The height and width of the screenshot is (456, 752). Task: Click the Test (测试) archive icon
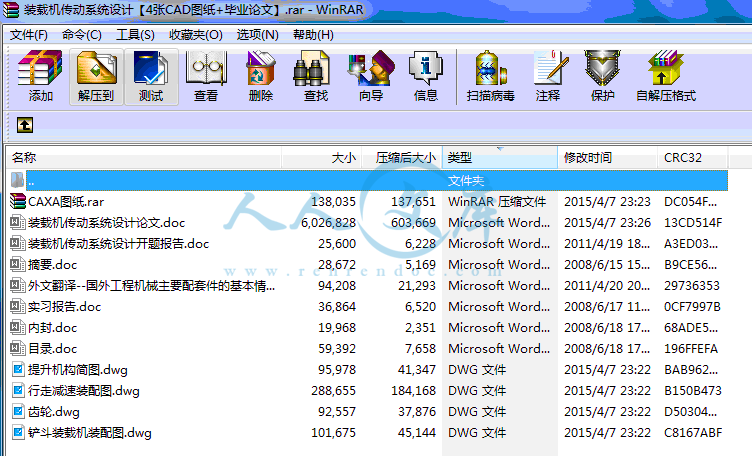(151, 68)
